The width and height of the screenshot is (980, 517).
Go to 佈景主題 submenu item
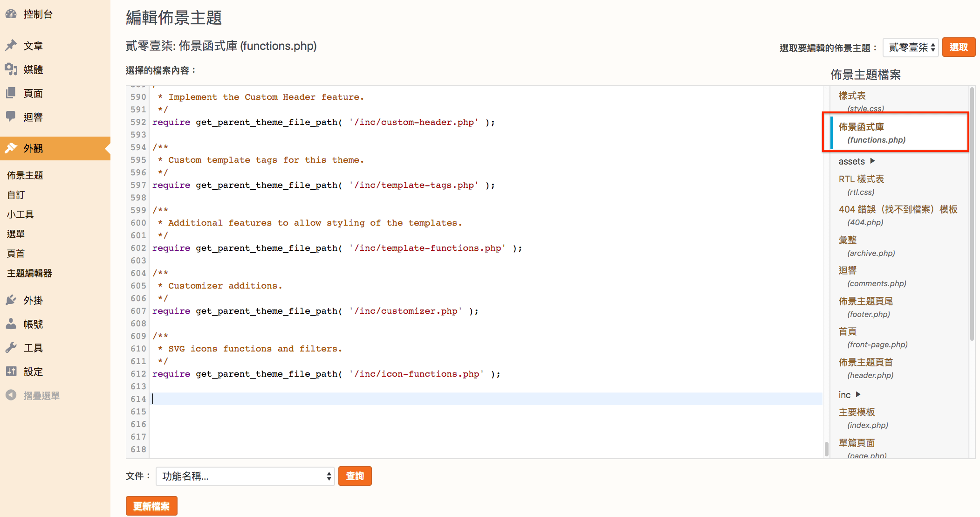click(x=25, y=175)
